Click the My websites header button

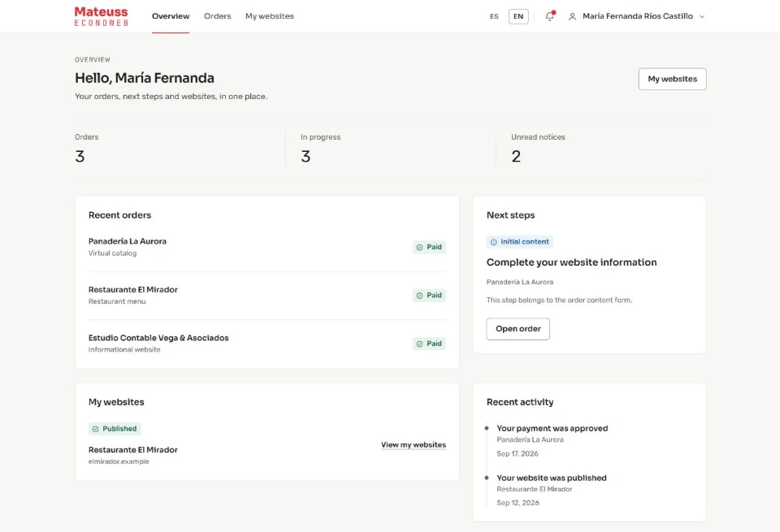pyautogui.click(x=672, y=79)
